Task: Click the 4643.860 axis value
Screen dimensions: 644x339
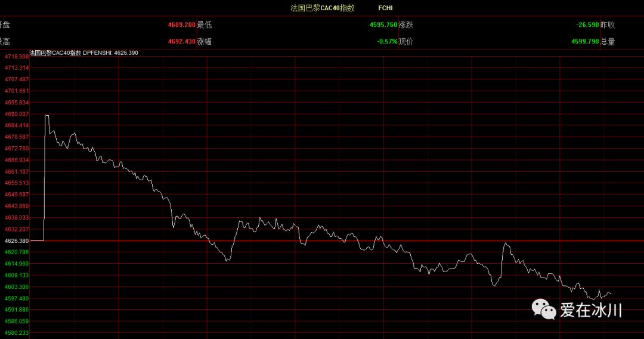Action: click(x=17, y=206)
